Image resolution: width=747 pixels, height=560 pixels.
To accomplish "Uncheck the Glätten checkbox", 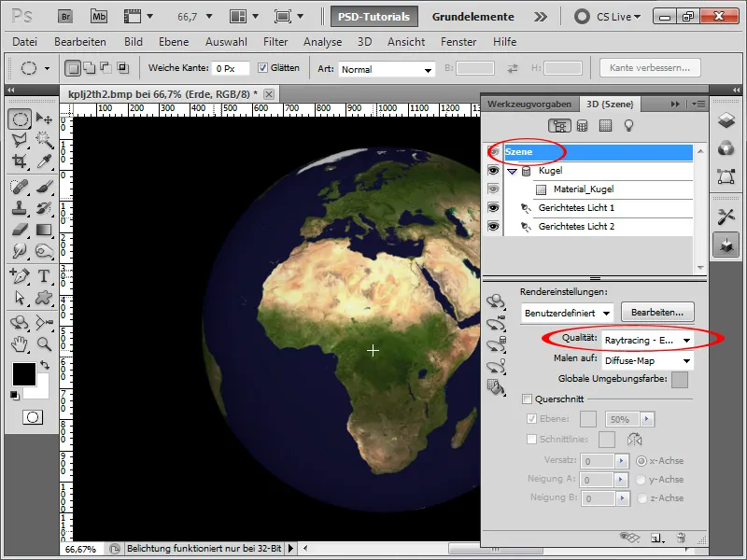I will [x=262, y=67].
